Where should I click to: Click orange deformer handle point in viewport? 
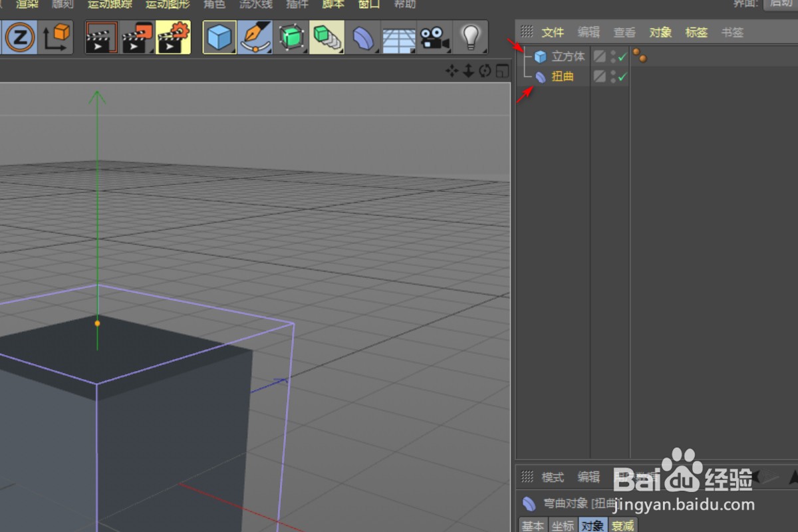click(97, 323)
